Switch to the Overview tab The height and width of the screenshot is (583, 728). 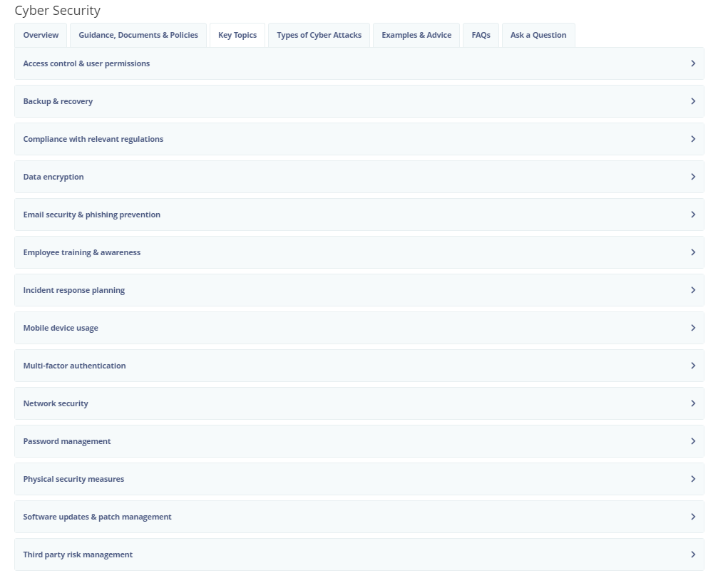point(41,35)
